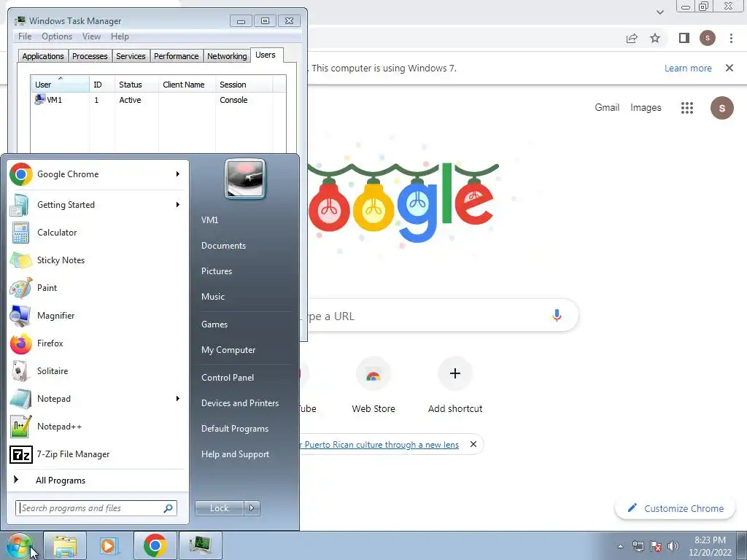The height and width of the screenshot is (560, 747).
Task: Expand the Google Chrome jump list arrow
Action: point(178,174)
